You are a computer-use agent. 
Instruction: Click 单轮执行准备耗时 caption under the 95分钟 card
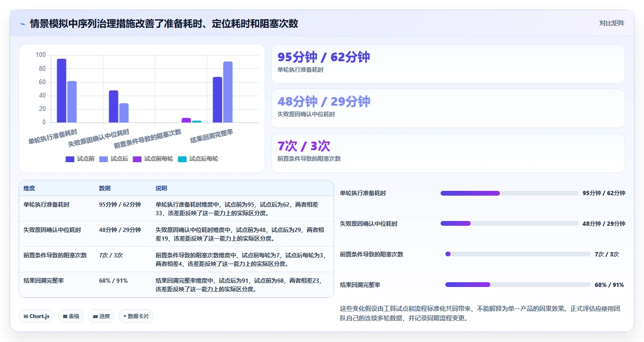click(300, 70)
